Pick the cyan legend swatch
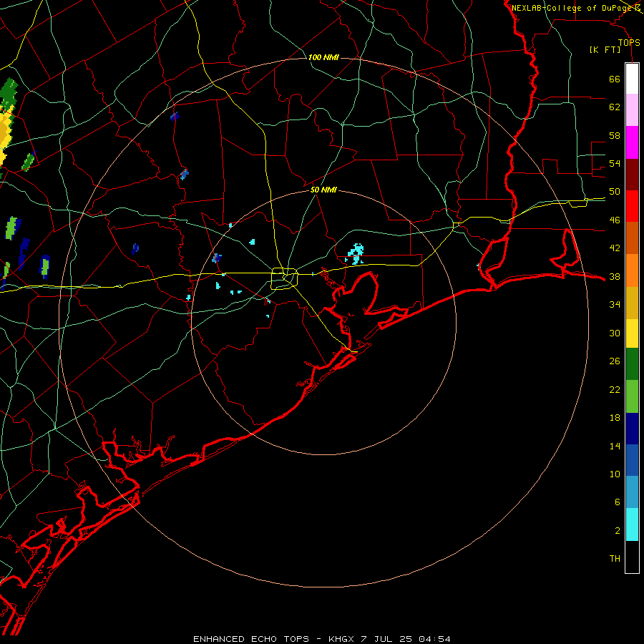Screen dimensions: 644x644 click(632, 525)
